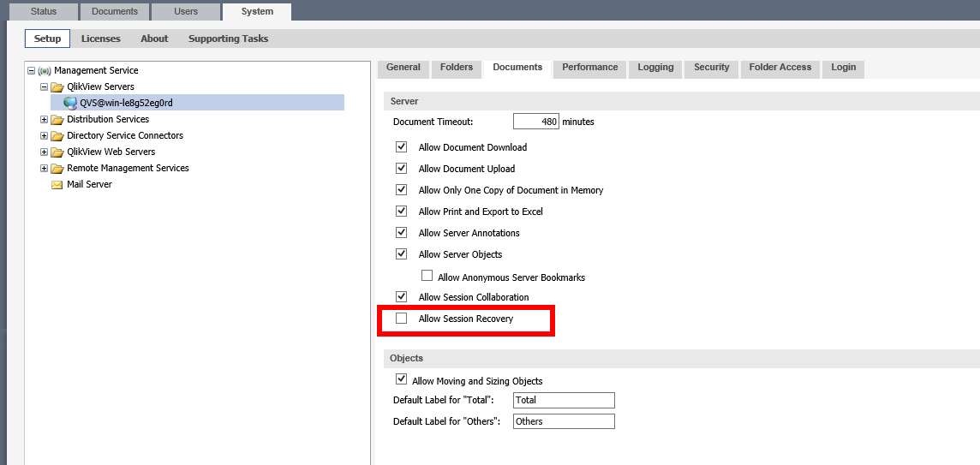
Task: Select the System tab
Action: 257,11
